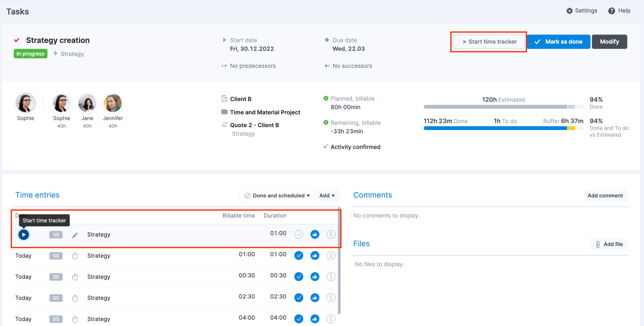Viewport: 644px width, 326px height.
Task: Click Sophie's assignee avatar with 40h
Action: tap(62, 103)
